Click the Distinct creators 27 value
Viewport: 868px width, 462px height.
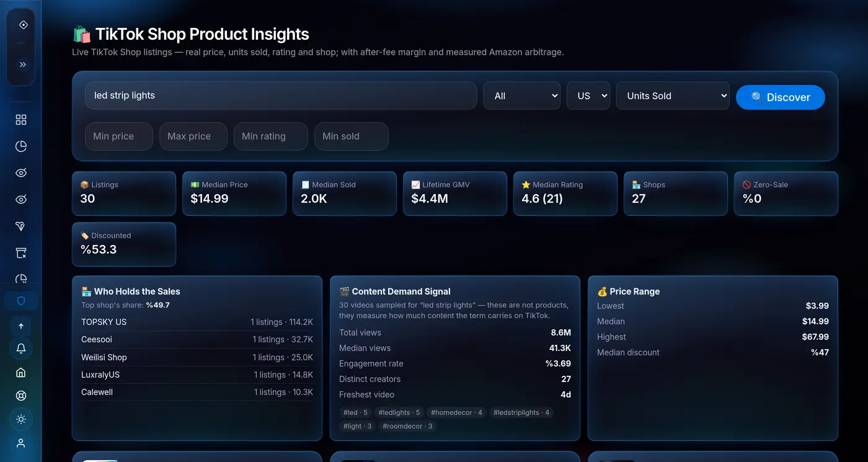coord(565,379)
